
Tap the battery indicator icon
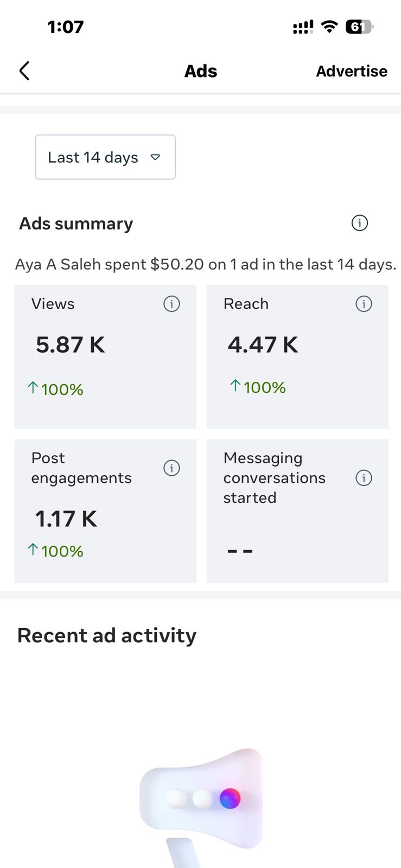[359, 27]
